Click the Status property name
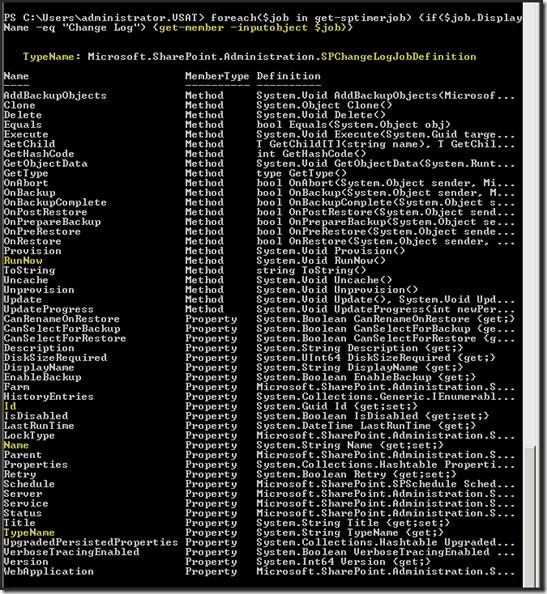 [23, 513]
